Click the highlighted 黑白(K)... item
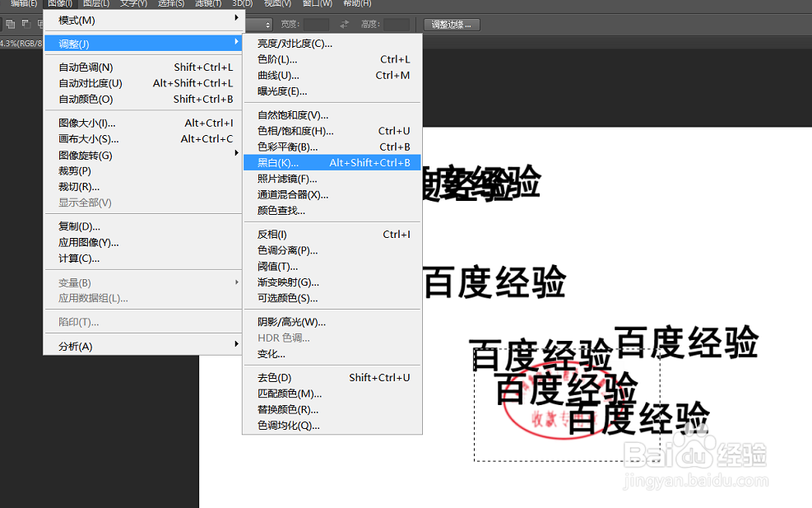This screenshot has width=812, height=508. [x=332, y=163]
